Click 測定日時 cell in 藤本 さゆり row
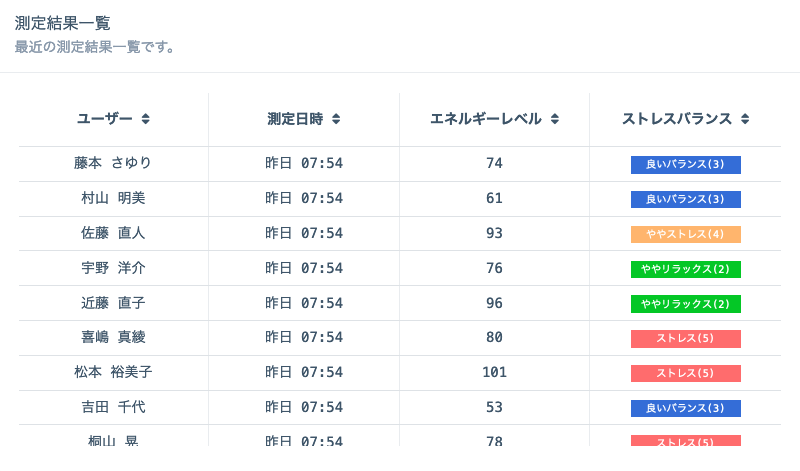Image resolution: width=800 pixels, height=471 pixels. click(304, 163)
